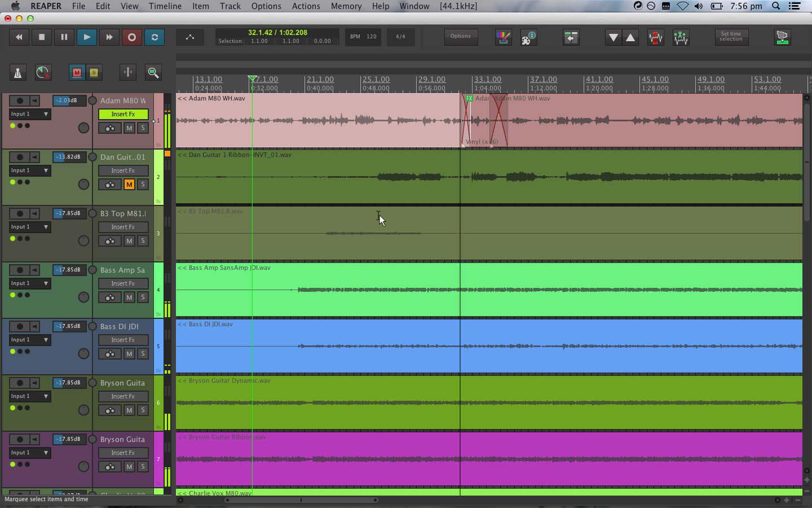
Task: Open Input 1 dropdown on Adam M80 track
Action: click(x=30, y=114)
